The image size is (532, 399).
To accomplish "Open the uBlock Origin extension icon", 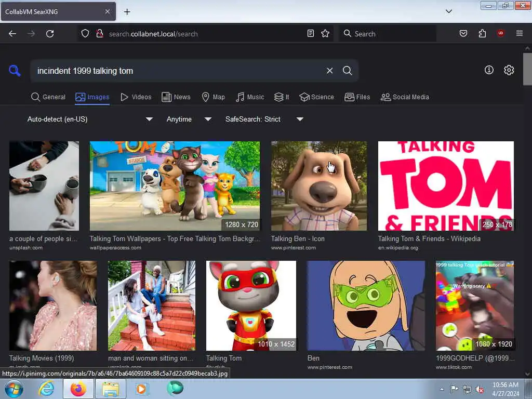I will (500, 33).
